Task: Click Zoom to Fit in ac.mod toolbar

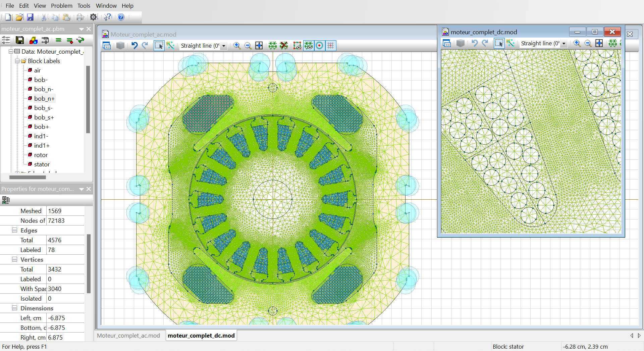Action: click(x=259, y=46)
